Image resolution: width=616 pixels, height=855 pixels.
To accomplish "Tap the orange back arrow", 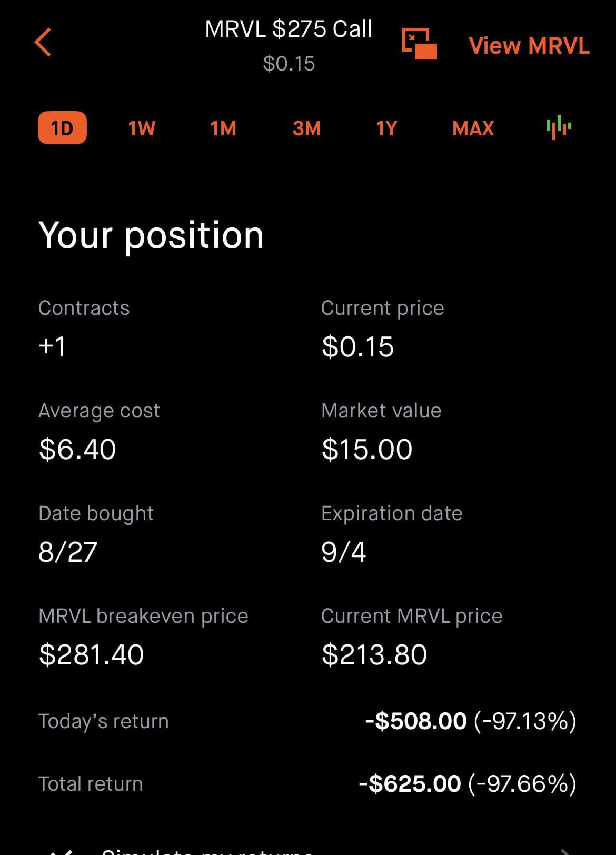I will pos(43,42).
